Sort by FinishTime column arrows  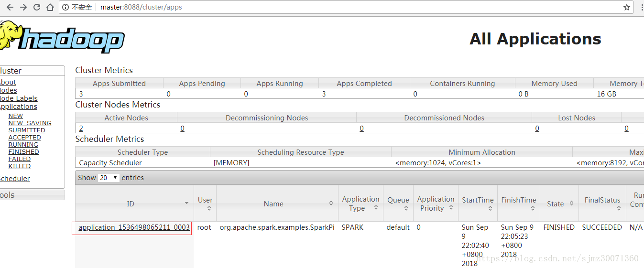point(533,209)
